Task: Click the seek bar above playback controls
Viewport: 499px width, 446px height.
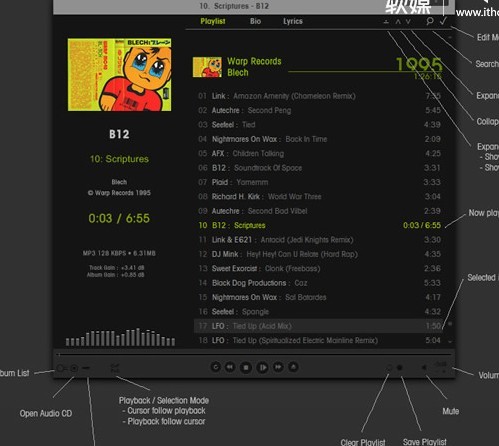Action: coord(255,355)
